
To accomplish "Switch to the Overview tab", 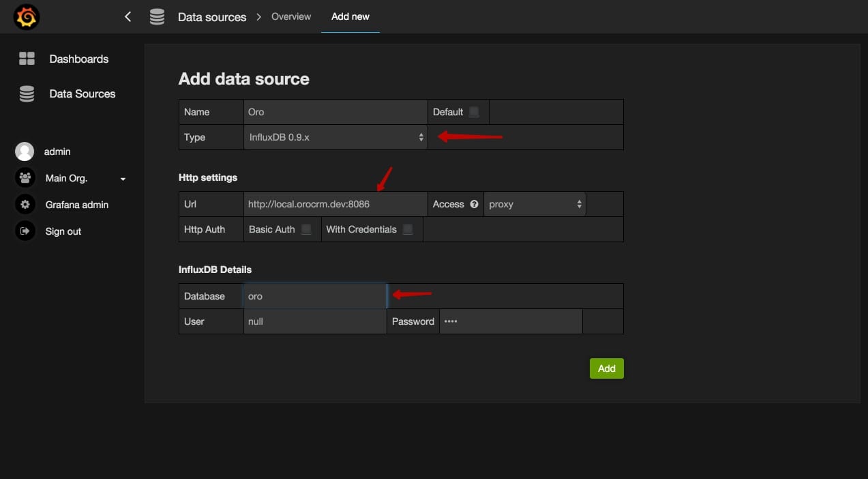I will [x=291, y=16].
